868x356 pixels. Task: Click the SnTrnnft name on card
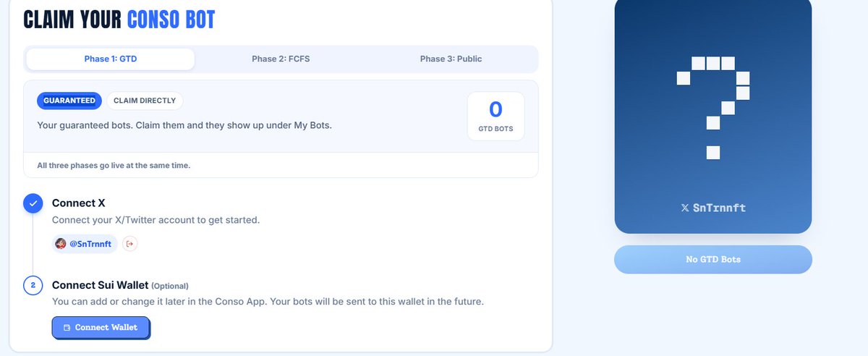coord(719,208)
